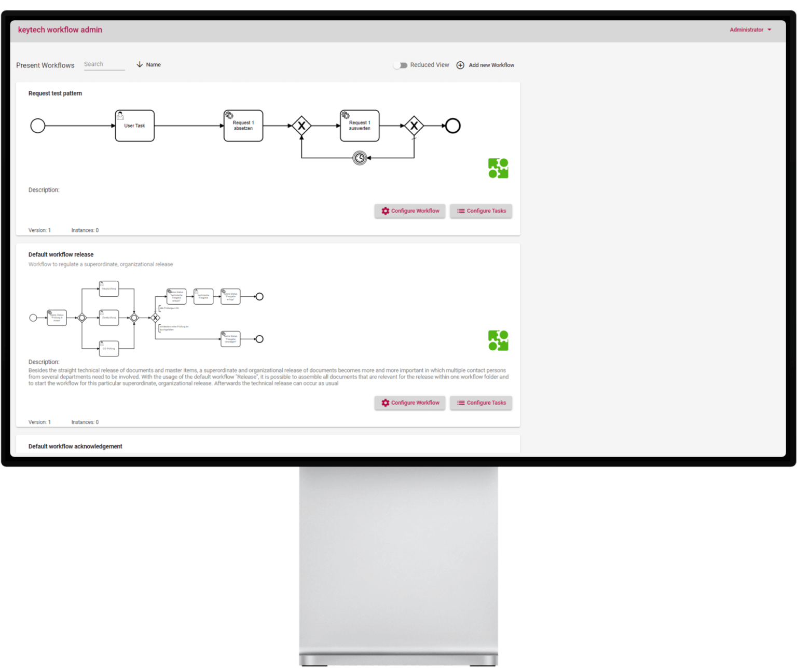Open Configure Workflow for Default workflow release
Viewport: 797px width, 672px height.
coord(410,403)
